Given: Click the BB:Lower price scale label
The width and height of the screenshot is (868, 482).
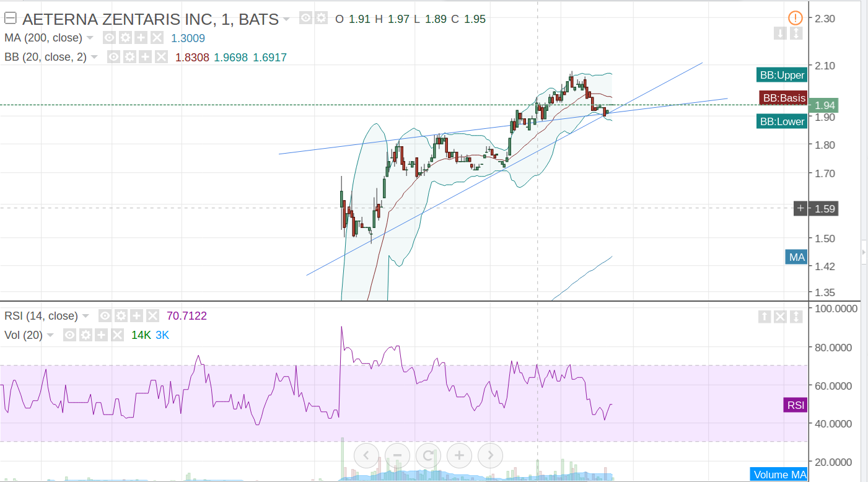Looking at the screenshot, I should pyautogui.click(x=782, y=121).
